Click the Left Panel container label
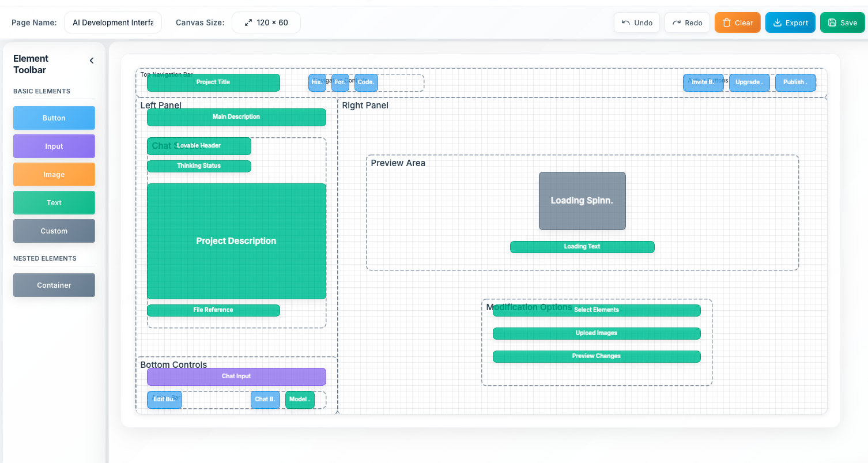This screenshot has height=463, width=868. coord(161,106)
